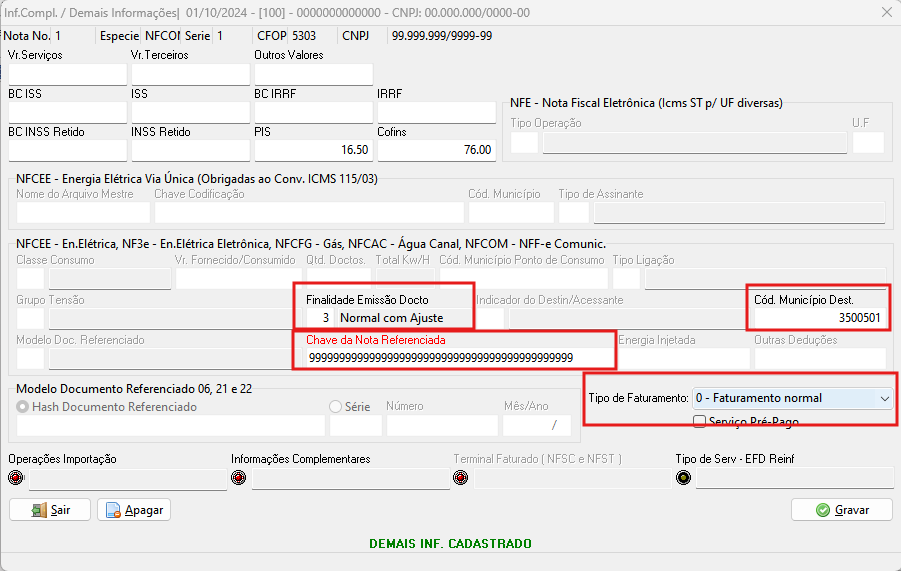Image resolution: width=901 pixels, height=571 pixels.
Task: Focus the INSS Retido field
Action: 191,150
